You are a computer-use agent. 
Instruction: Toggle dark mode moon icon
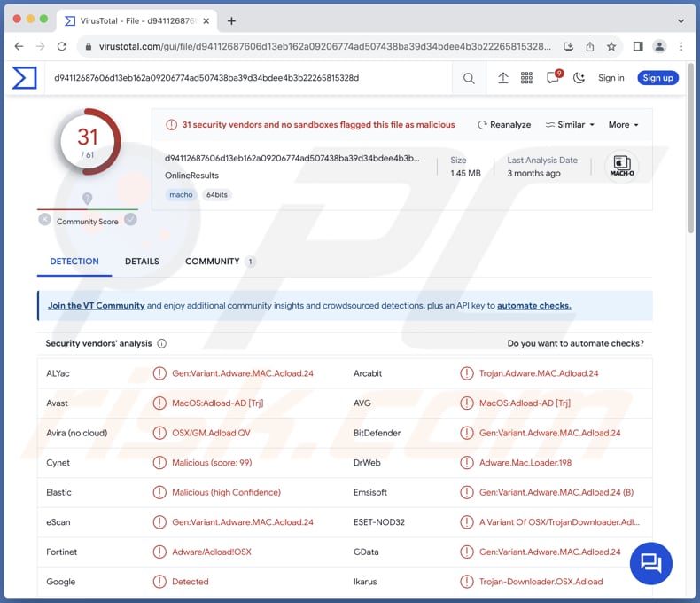coord(579,78)
